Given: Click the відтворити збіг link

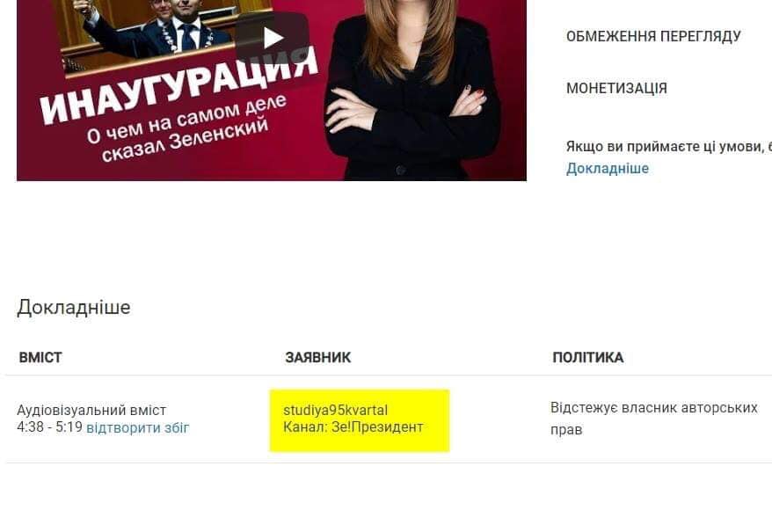Looking at the screenshot, I should point(138,427).
